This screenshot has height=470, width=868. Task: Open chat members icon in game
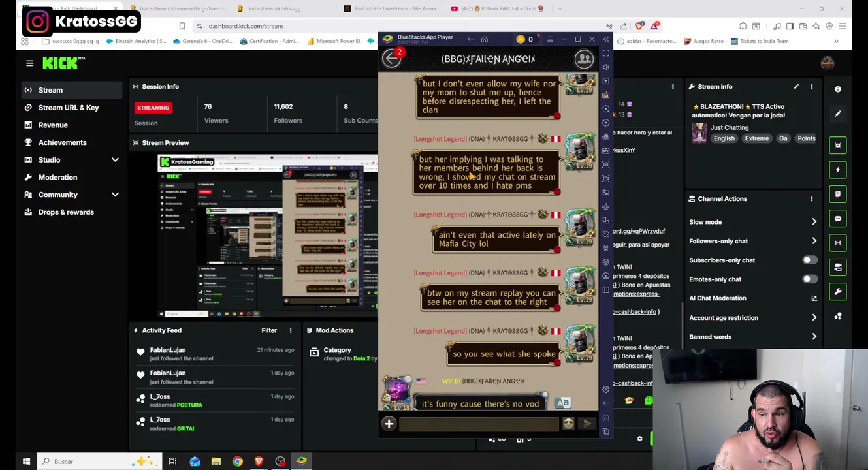584,59
